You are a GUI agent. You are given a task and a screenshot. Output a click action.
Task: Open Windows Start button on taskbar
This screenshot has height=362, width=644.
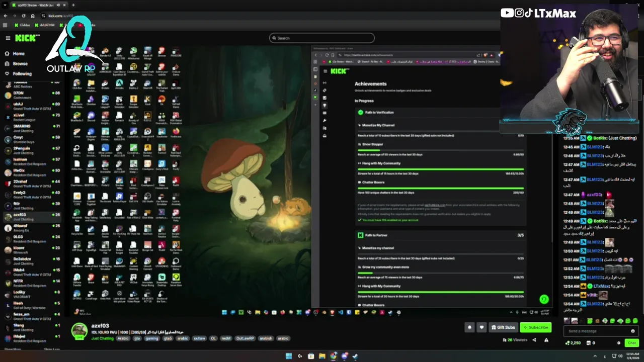click(x=289, y=356)
